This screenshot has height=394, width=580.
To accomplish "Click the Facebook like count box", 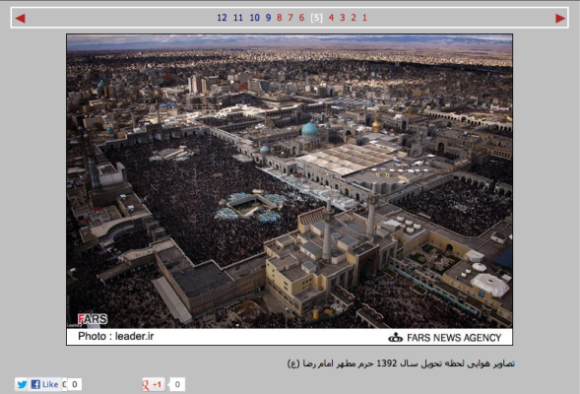I will [x=74, y=384].
